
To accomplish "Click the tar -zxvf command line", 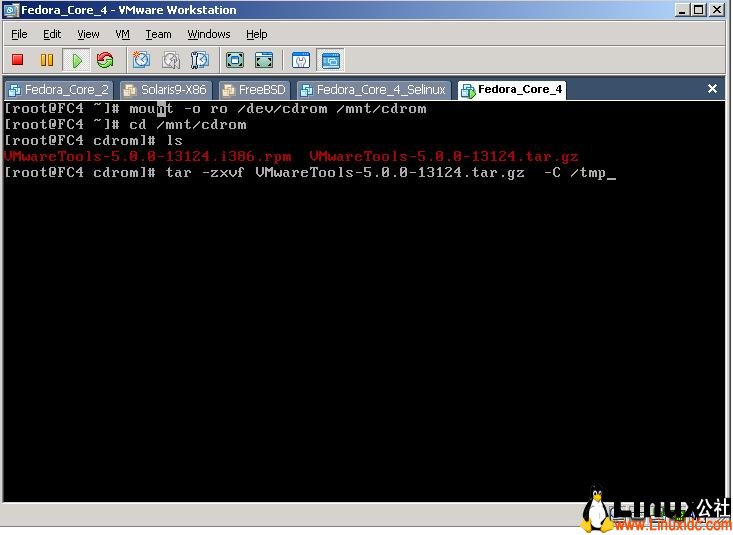I will [309, 173].
